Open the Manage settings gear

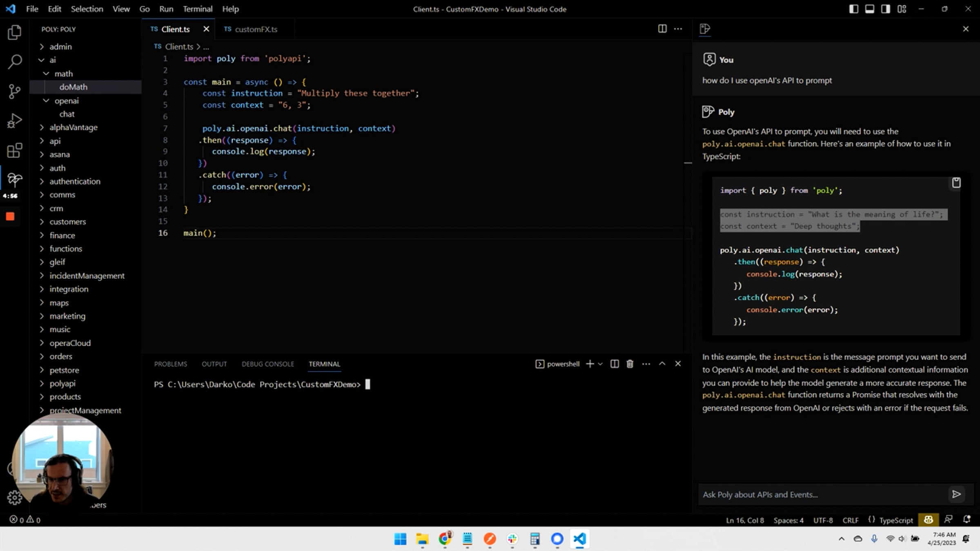click(15, 498)
